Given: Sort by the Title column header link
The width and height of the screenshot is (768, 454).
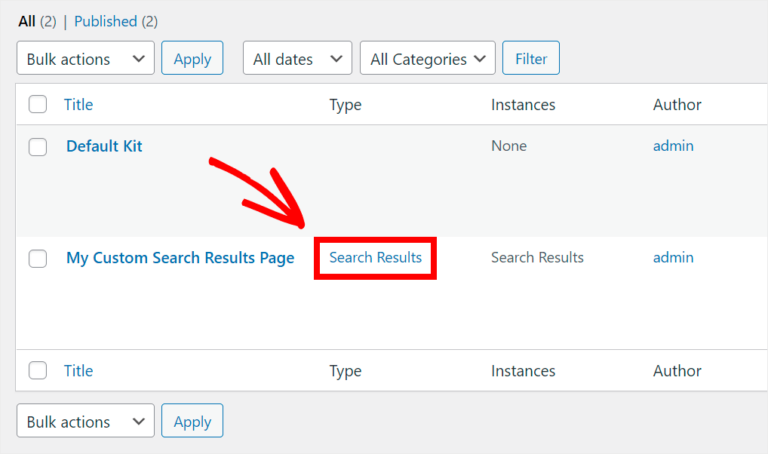Looking at the screenshot, I should pos(78,104).
